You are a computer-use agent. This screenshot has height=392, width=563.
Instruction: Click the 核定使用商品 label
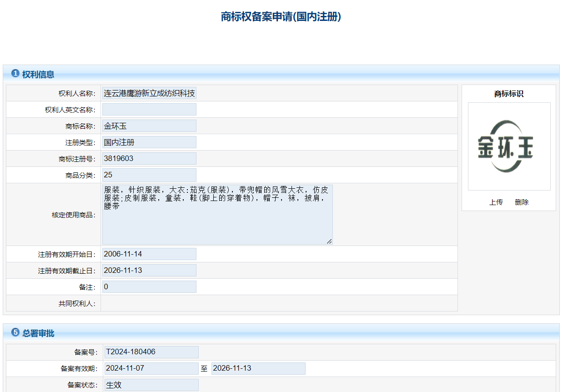coord(74,215)
